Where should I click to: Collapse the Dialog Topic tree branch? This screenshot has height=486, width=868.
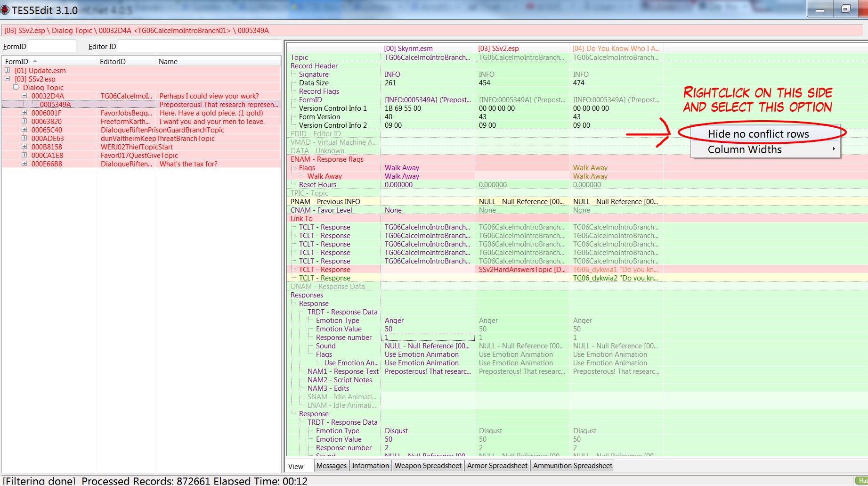(x=16, y=87)
